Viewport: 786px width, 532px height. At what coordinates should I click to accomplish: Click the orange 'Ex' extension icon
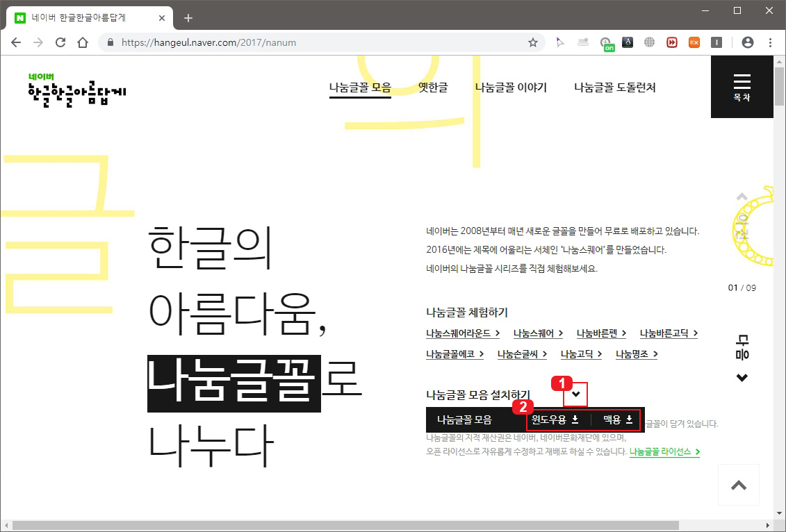pyautogui.click(x=694, y=42)
